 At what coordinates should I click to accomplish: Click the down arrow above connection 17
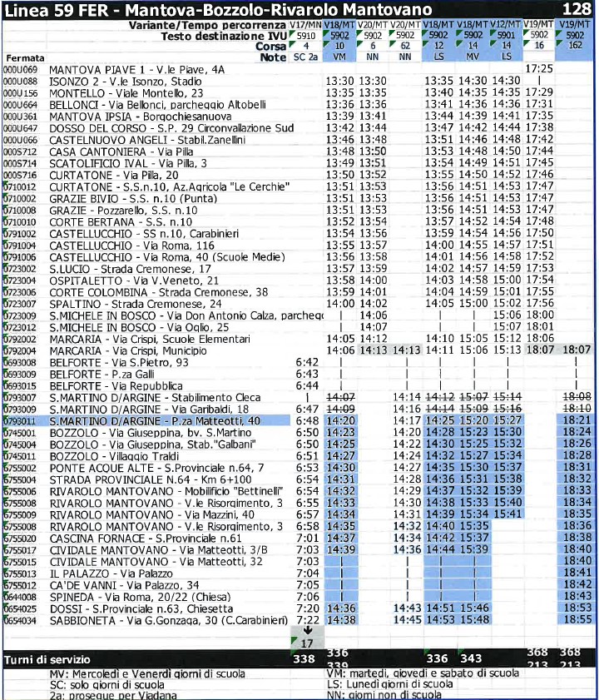click(307, 629)
